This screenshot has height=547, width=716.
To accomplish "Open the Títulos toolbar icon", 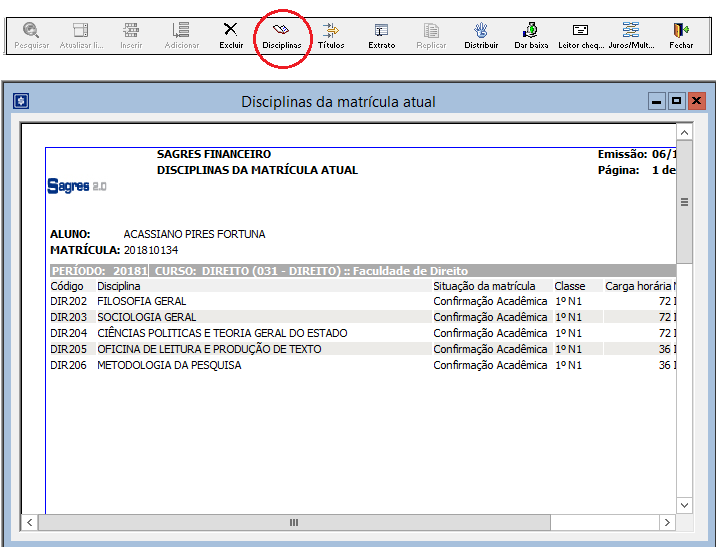I will 331,35.
